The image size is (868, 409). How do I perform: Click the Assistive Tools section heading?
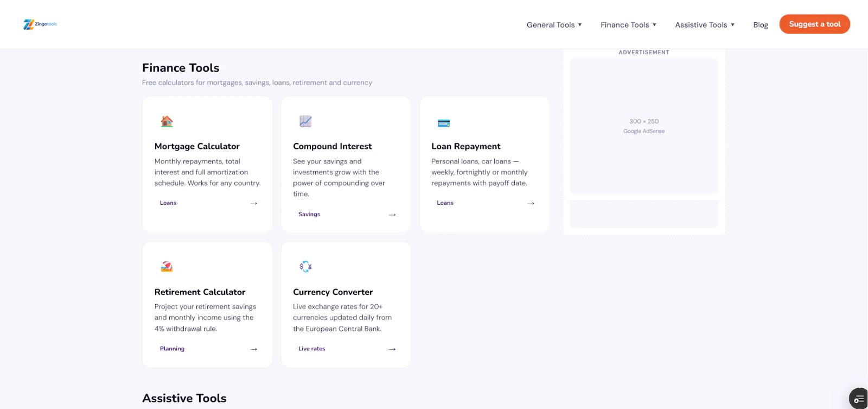click(x=184, y=398)
